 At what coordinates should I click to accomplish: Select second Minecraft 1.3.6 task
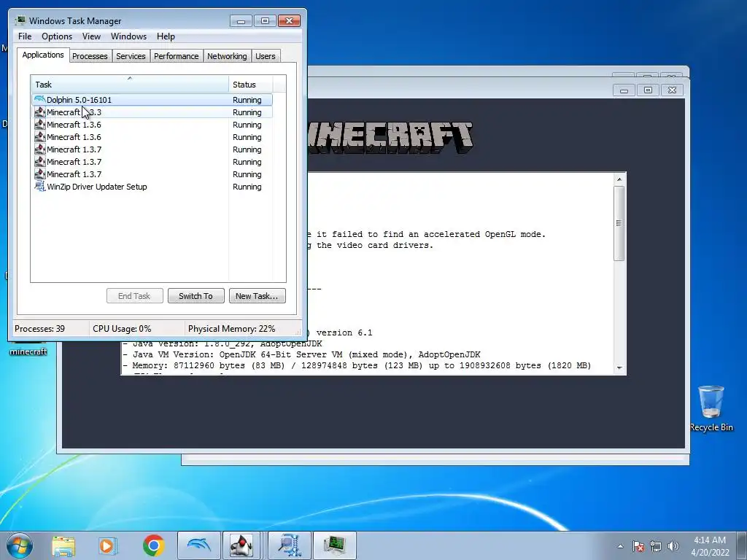click(152, 136)
